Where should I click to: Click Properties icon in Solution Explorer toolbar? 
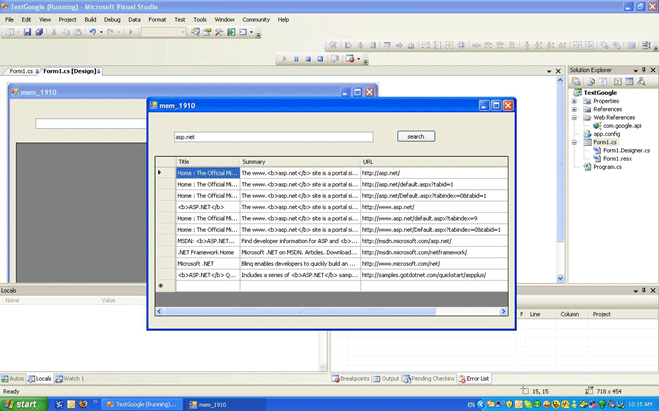click(576, 82)
